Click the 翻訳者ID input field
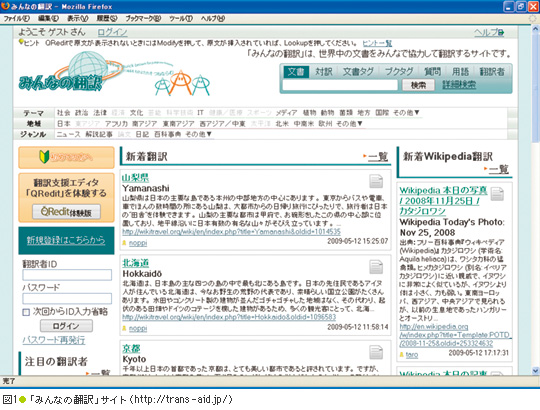The height and width of the screenshot is (410, 540). click(x=67, y=275)
